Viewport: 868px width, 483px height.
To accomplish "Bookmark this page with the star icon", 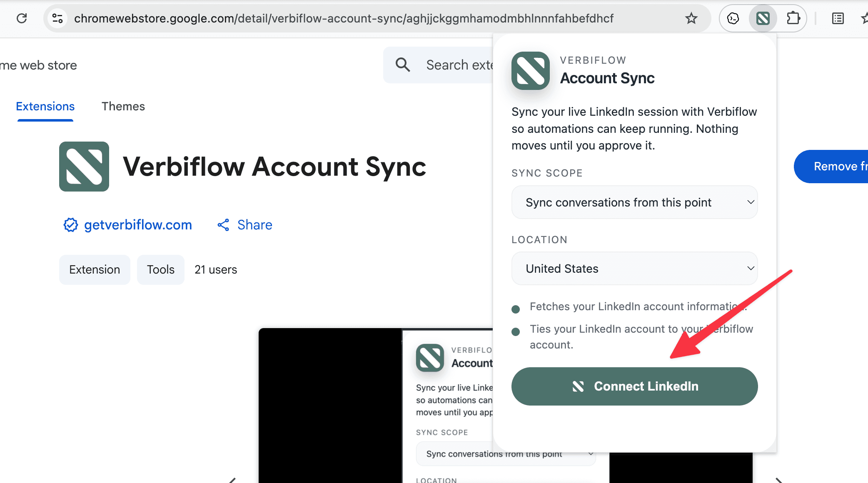I will click(691, 18).
